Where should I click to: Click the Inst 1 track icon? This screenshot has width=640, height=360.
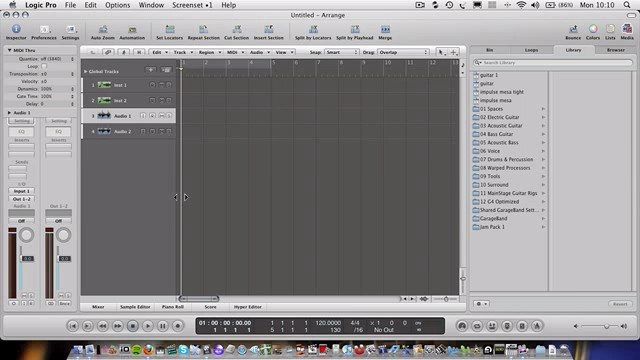104,85
